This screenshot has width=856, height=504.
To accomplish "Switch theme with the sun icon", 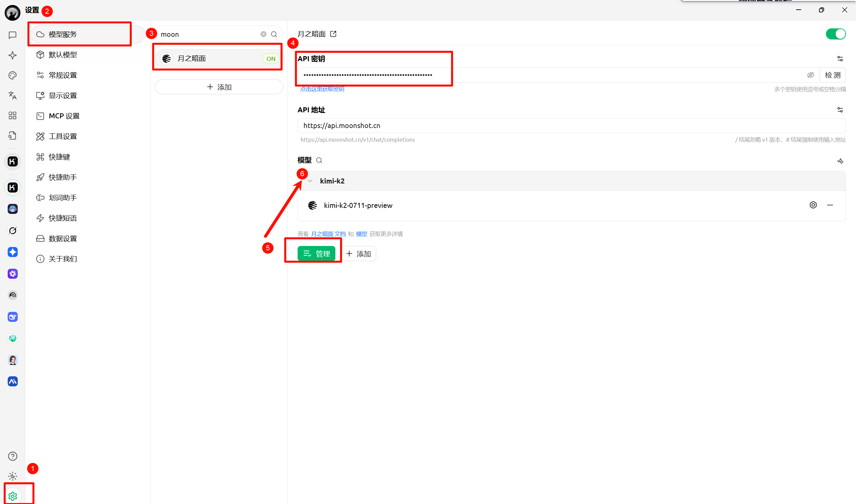I will [x=13, y=476].
